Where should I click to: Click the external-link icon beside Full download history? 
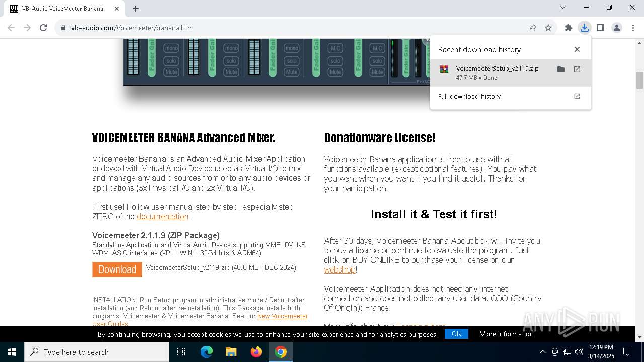click(x=577, y=96)
